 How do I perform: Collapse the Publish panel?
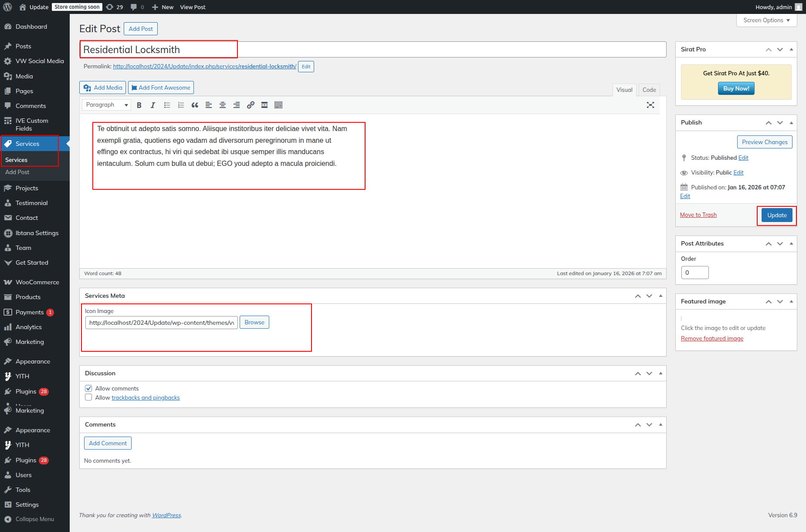[x=791, y=123]
